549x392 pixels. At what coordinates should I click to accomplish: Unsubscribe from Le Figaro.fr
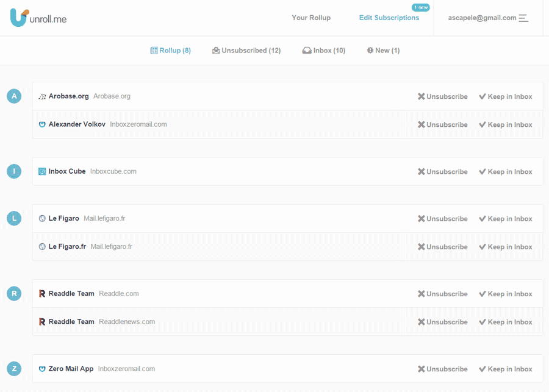(x=443, y=247)
